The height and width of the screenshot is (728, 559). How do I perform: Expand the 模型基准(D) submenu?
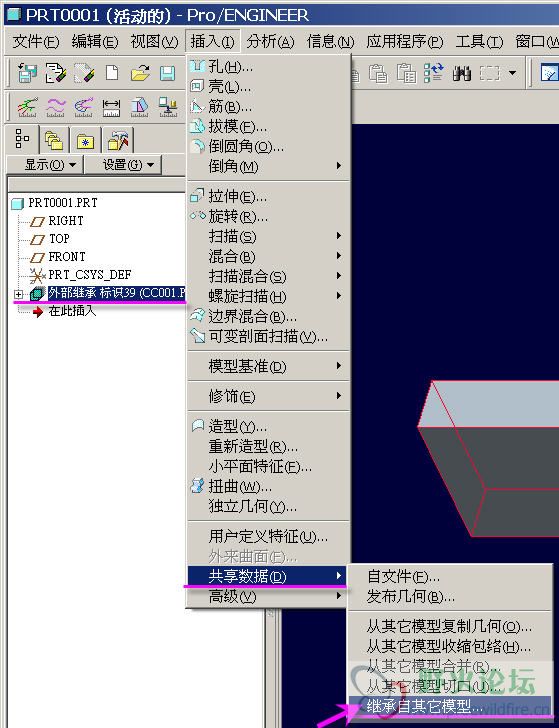click(x=268, y=367)
